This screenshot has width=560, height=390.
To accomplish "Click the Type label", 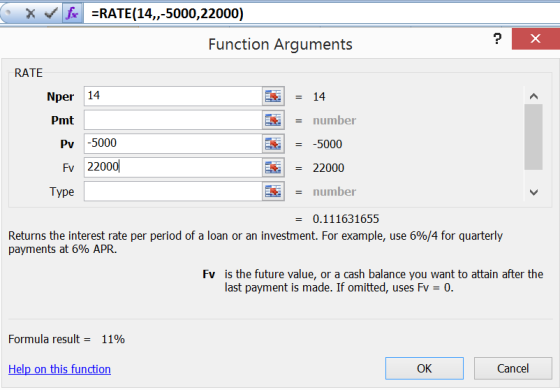I will (62, 192).
